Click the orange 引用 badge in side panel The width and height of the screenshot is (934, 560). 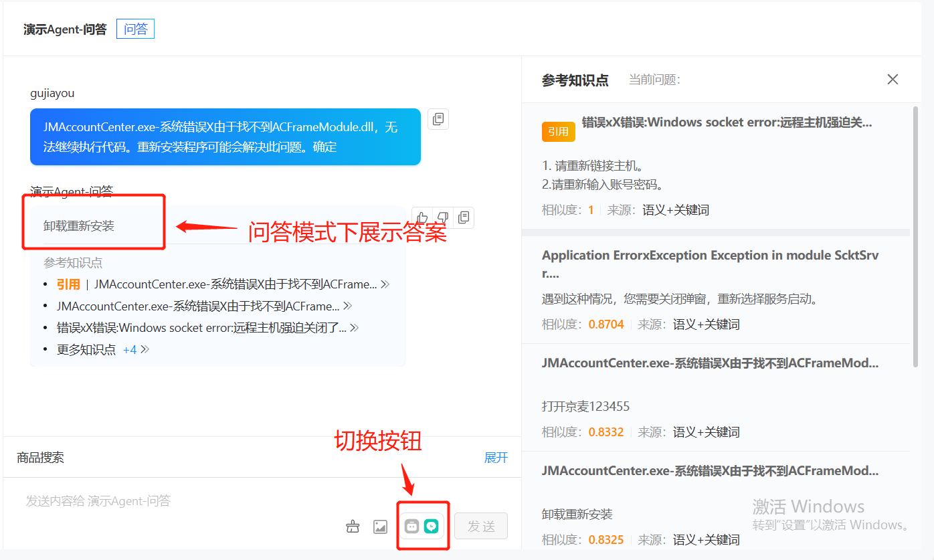(558, 132)
